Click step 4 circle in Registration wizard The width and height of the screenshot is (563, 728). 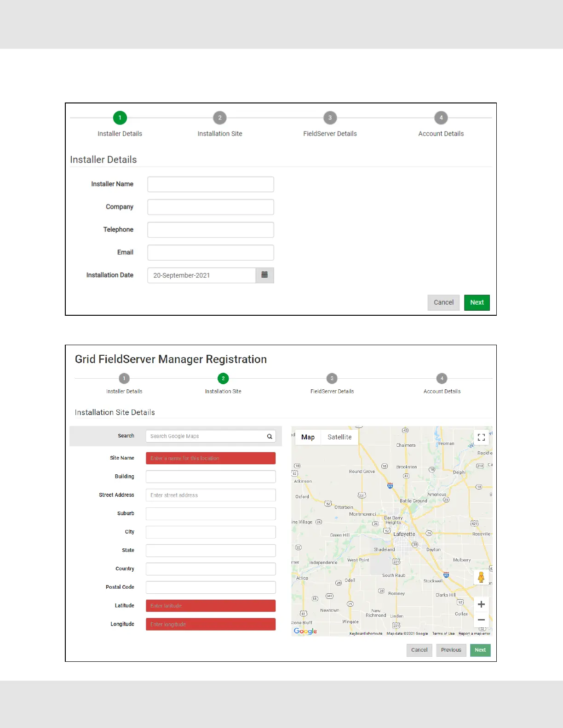[x=442, y=378]
